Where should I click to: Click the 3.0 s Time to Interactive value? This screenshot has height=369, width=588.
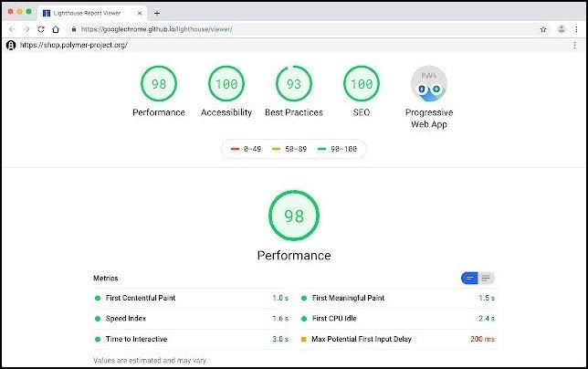pyautogui.click(x=280, y=339)
